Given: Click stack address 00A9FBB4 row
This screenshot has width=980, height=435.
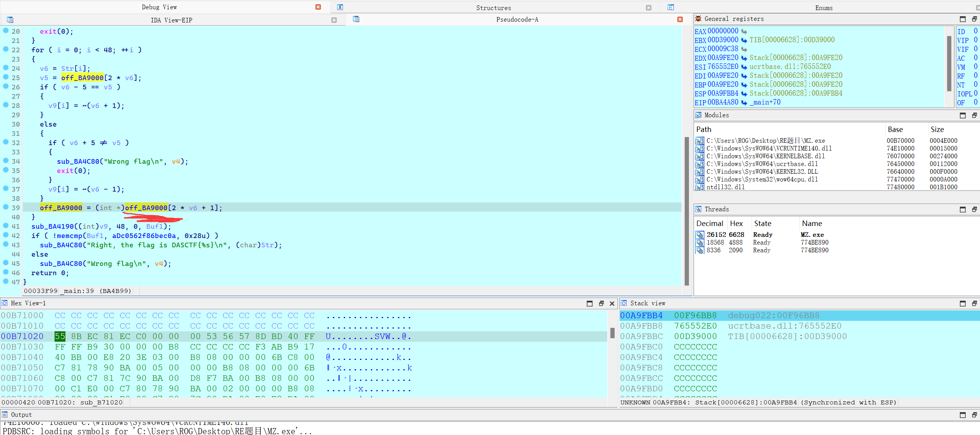Looking at the screenshot, I should point(799,315).
